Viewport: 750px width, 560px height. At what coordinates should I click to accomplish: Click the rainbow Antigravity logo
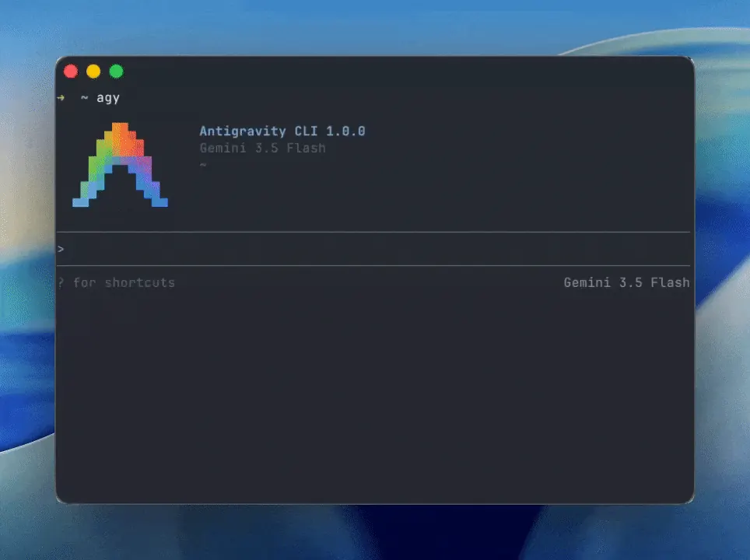[120, 165]
